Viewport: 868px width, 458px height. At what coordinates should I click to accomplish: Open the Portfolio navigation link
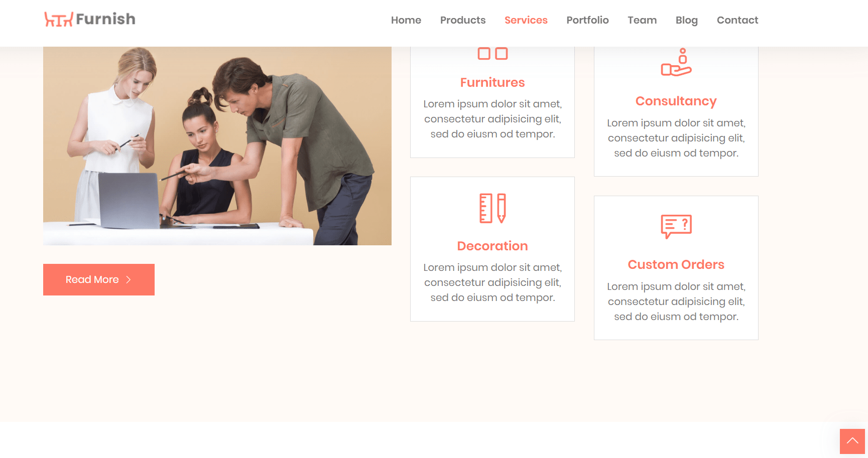[587, 20]
